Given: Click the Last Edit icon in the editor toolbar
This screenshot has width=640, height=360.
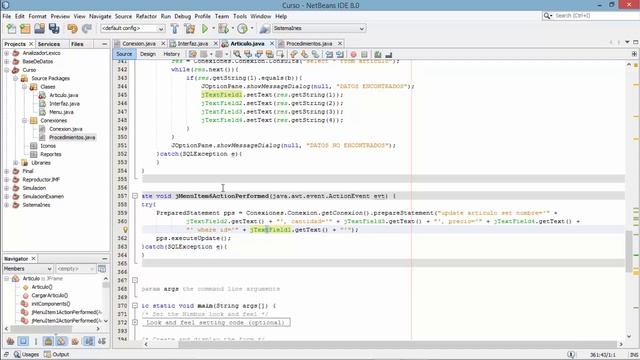Looking at the screenshot, I should pyautogui.click(x=193, y=54).
